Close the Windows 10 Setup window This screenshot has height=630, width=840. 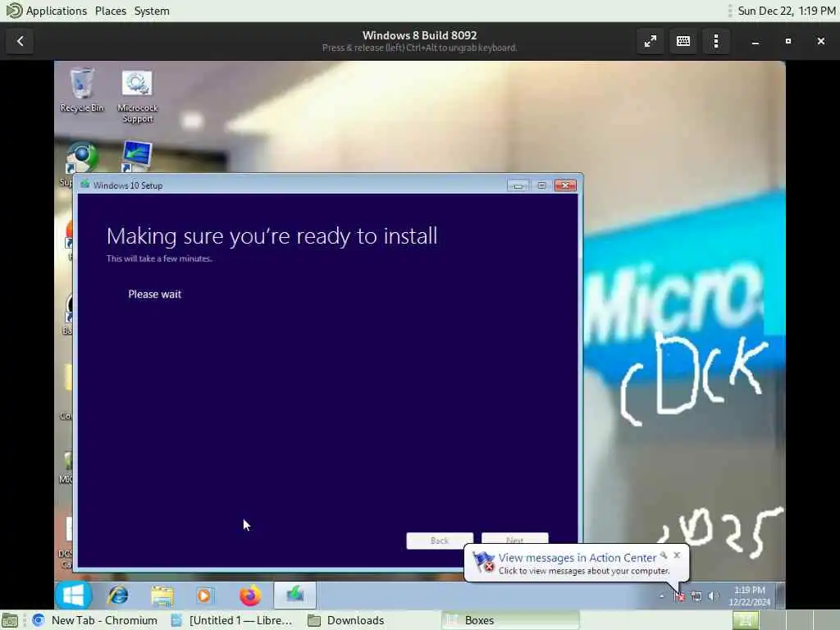click(565, 185)
